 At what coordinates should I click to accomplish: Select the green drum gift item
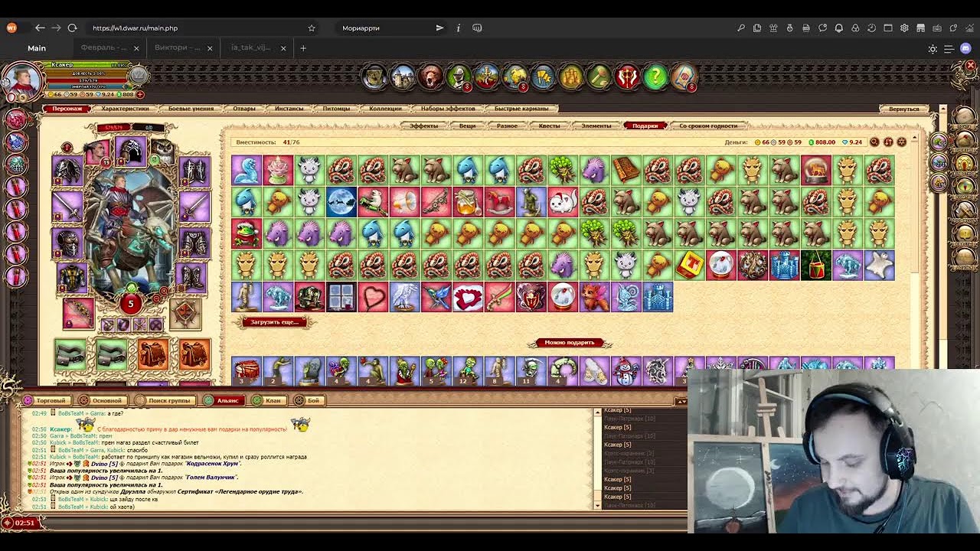coord(815,265)
